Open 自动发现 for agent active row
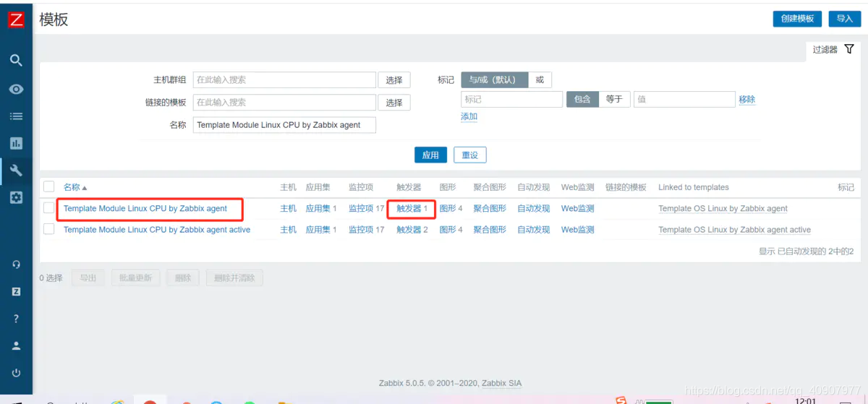Image resolution: width=868 pixels, height=404 pixels. (x=534, y=229)
